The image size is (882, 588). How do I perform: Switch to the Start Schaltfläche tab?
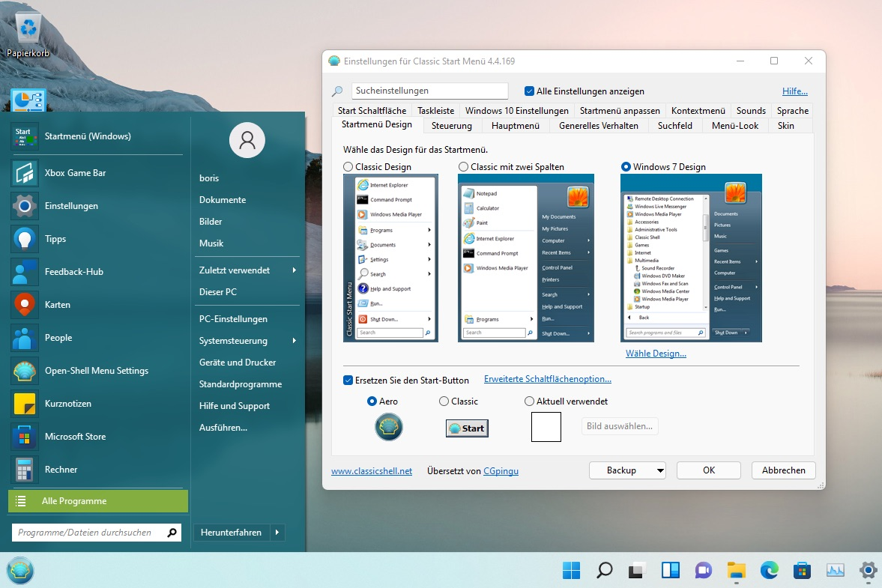372,111
